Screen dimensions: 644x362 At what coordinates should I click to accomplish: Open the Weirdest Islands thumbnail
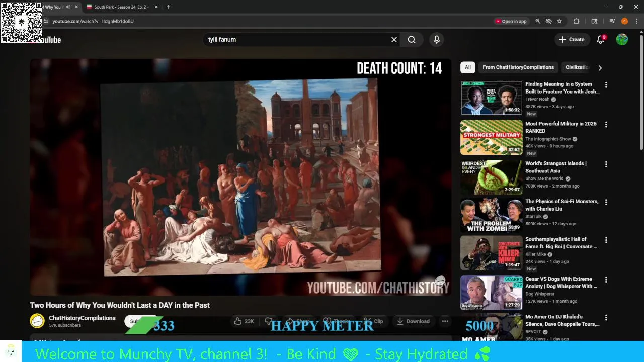[492, 177]
